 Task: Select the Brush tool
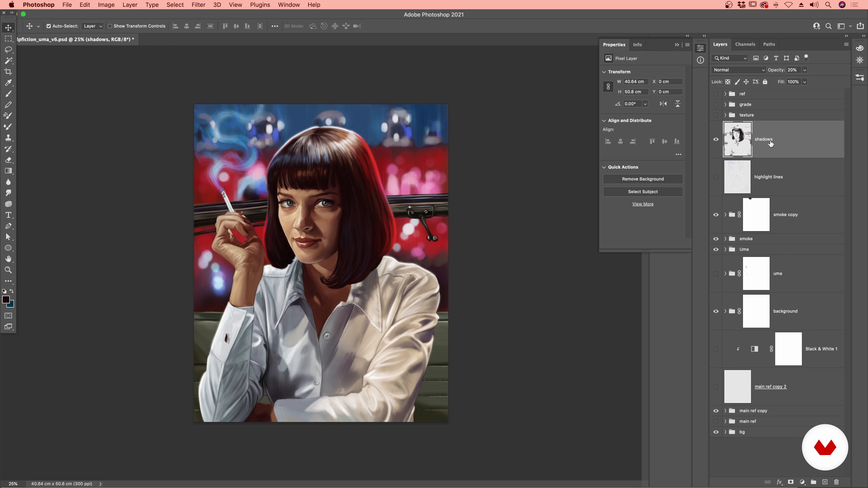8,94
